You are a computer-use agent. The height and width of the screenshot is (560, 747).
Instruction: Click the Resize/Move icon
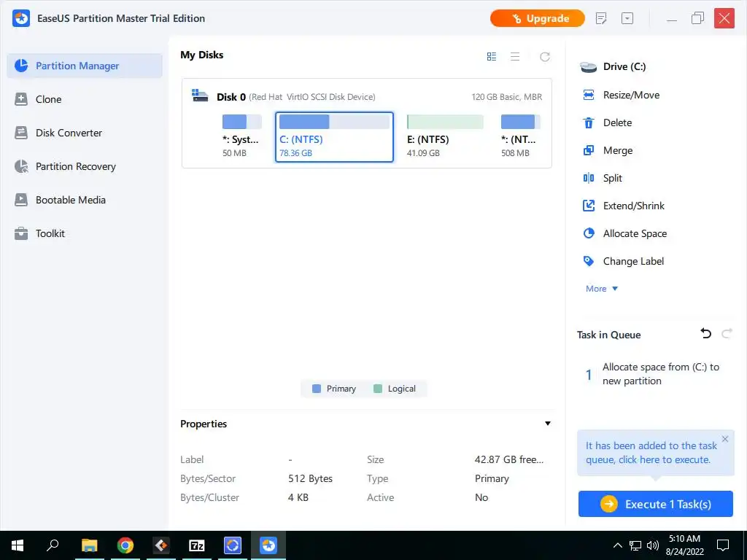coord(589,95)
